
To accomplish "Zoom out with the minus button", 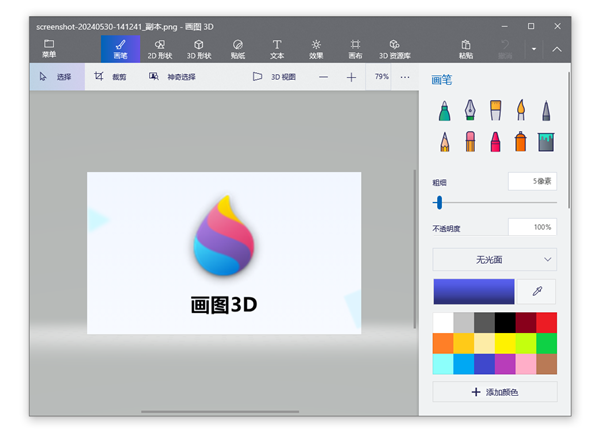I will click(x=323, y=77).
